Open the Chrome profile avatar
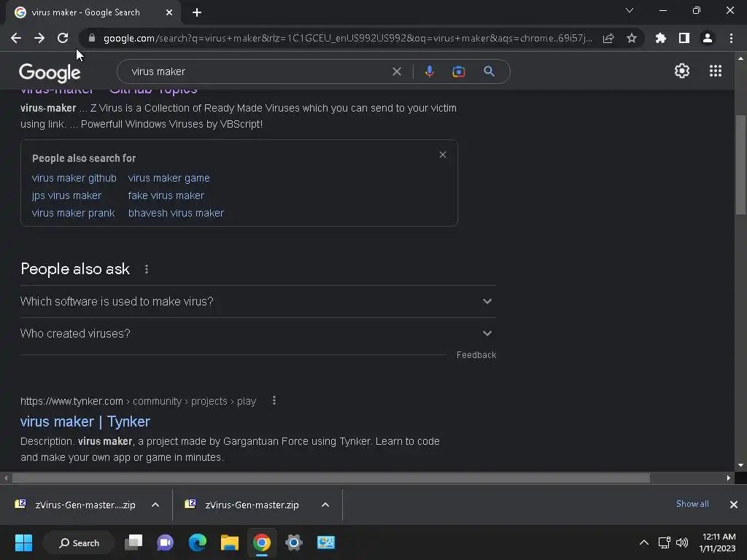 pyautogui.click(x=708, y=38)
